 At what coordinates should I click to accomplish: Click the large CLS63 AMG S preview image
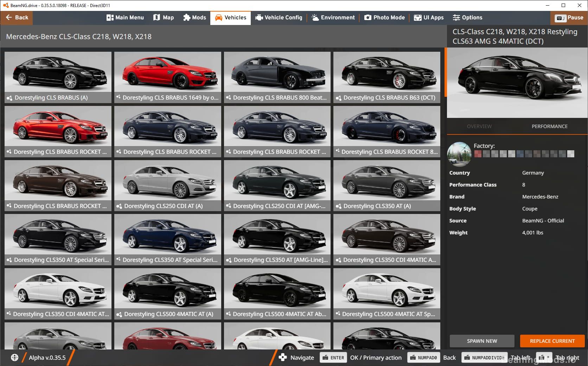point(517,83)
